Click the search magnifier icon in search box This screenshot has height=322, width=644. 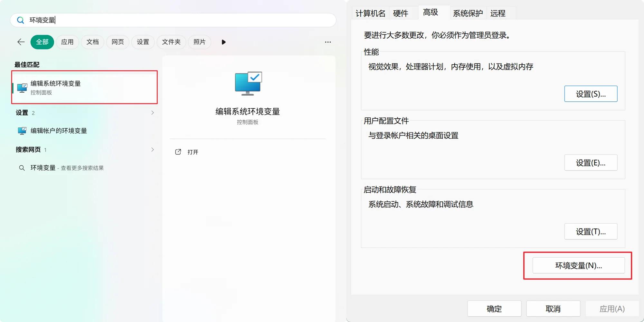(21, 20)
